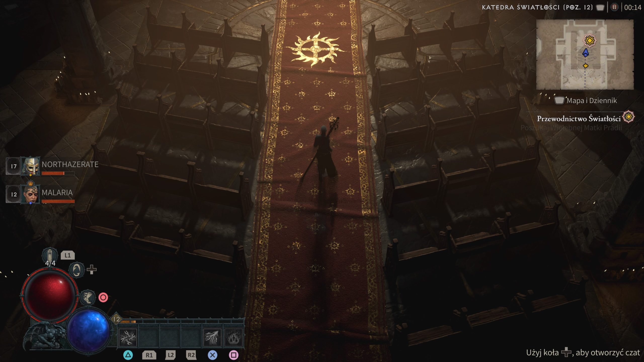Click the emote wheel icon near the health orb

[77, 270]
